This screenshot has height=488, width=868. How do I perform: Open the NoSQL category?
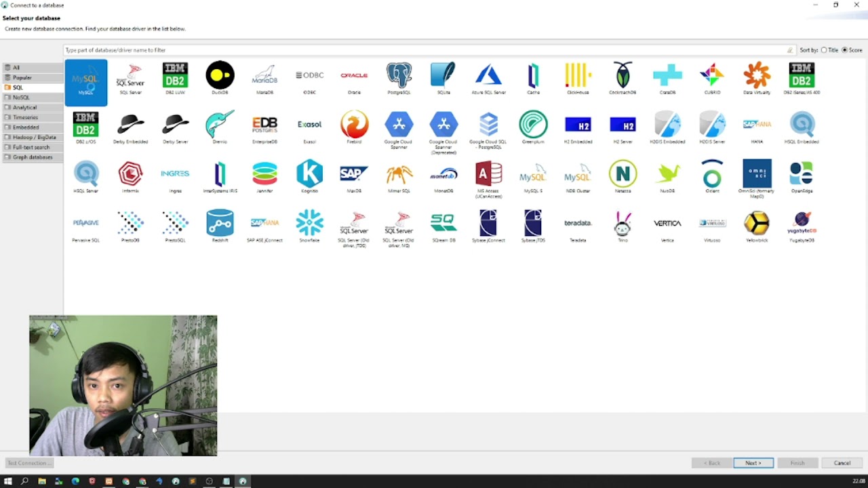(x=32, y=98)
